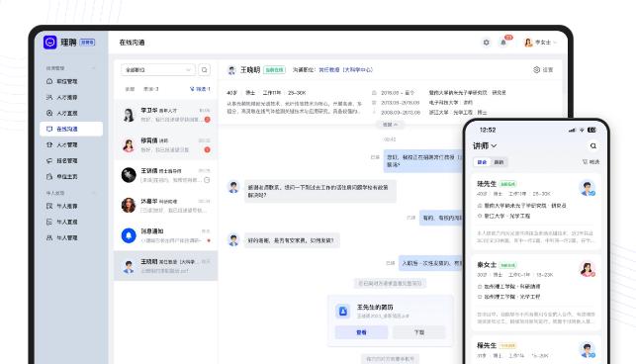
Task: Open the user account menu in top bar
Action: tap(540, 43)
